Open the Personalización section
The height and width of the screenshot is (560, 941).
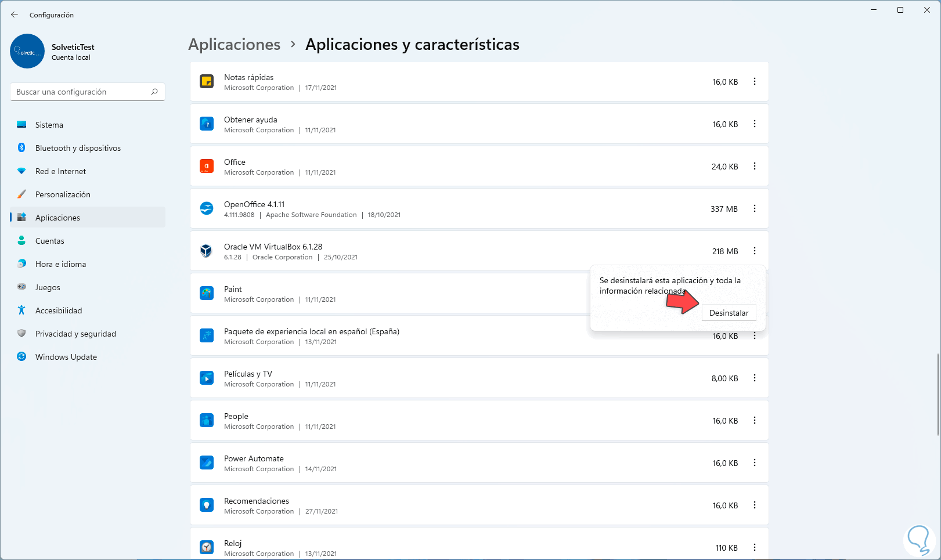tap(88, 194)
